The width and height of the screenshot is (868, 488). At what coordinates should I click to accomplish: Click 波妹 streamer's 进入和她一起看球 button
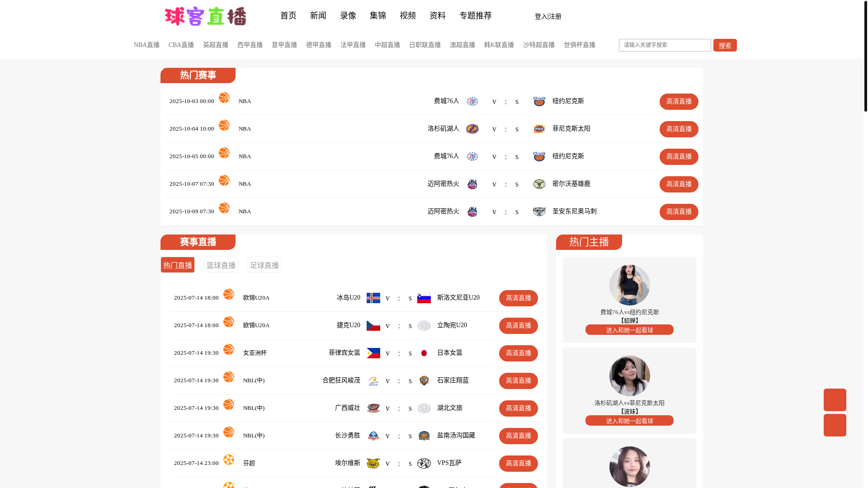pyautogui.click(x=629, y=421)
